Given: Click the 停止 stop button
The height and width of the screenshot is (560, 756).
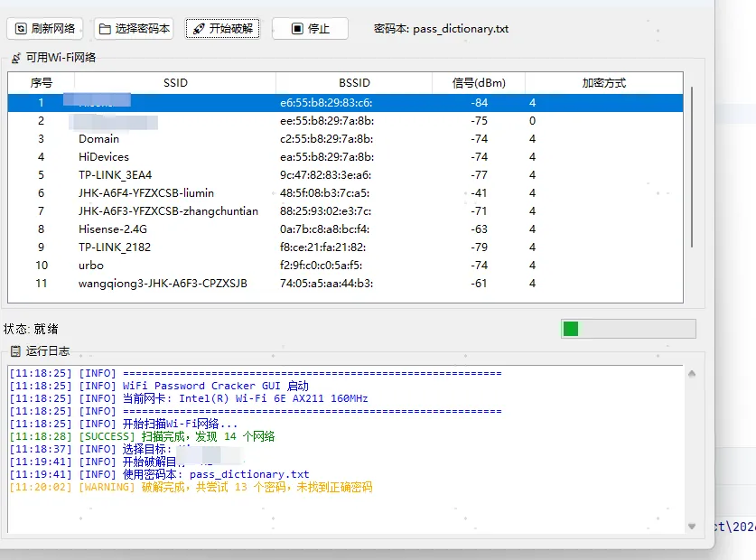Looking at the screenshot, I should click(310, 29).
